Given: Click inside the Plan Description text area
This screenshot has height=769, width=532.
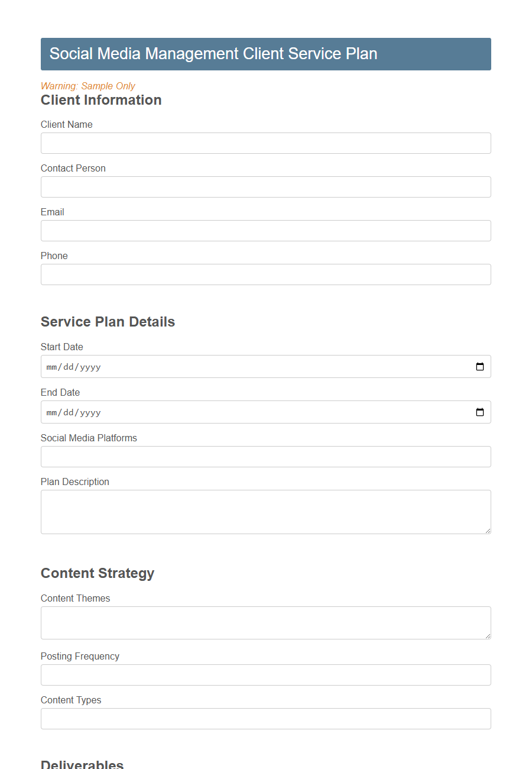Looking at the screenshot, I should point(265,511).
